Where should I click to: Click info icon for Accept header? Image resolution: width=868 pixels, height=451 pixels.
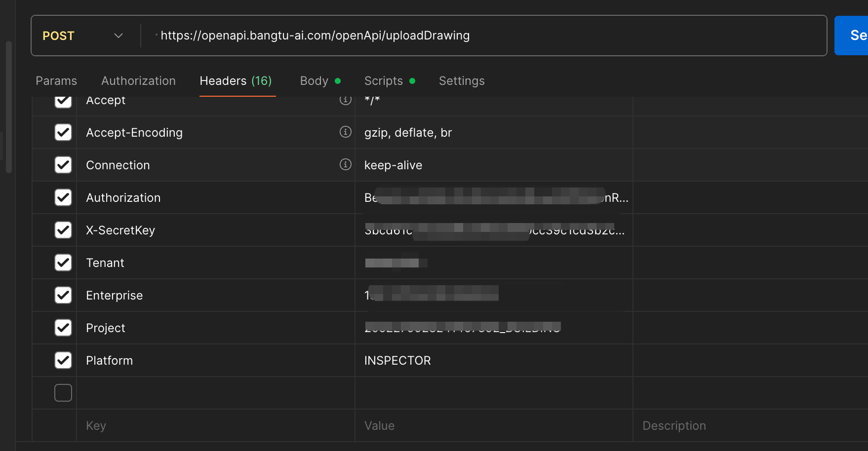point(346,100)
